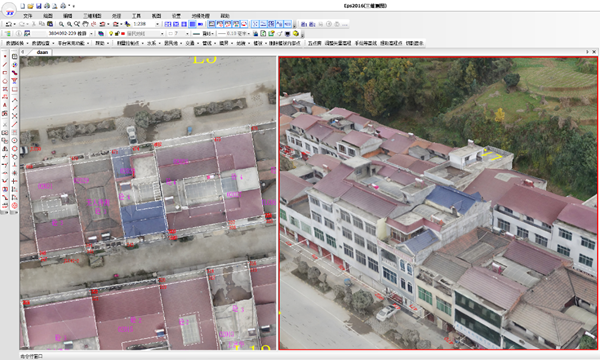600x360 pixels.
Task: Toggle the first blue view-mode button
Action: 168,24
